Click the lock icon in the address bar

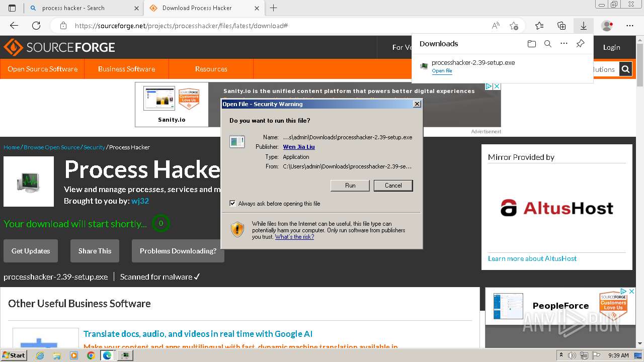pyautogui.click(x=63, y=26)
